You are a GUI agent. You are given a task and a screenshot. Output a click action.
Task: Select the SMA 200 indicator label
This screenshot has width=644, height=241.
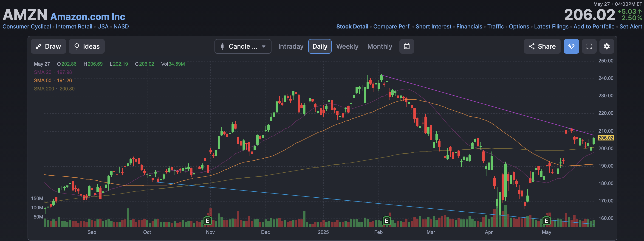click(x=44, y=89)
